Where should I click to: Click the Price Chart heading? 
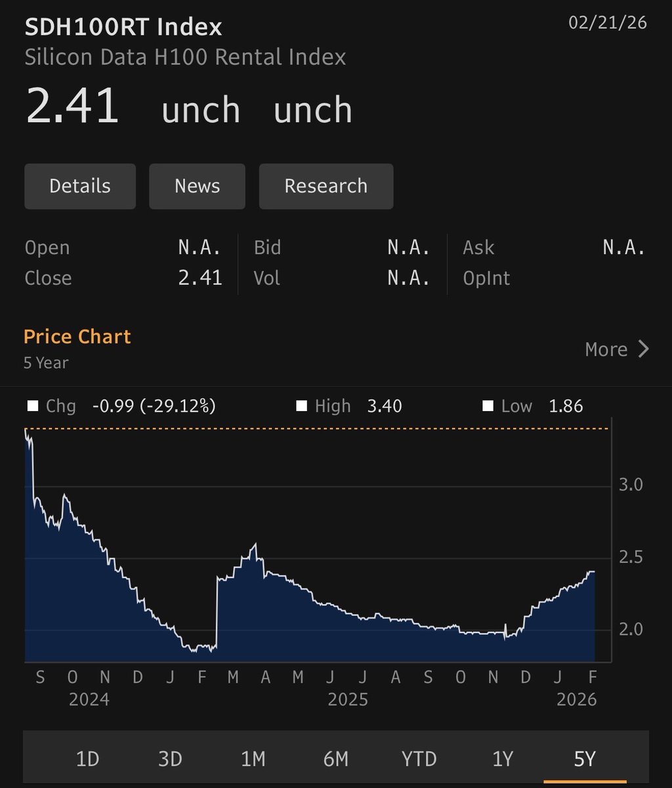coord(77,337)
